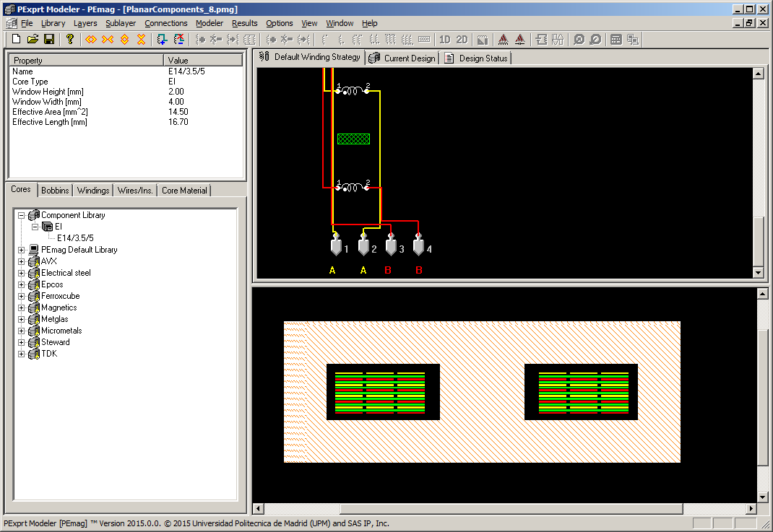The image size is (773, 532).
Task: Click the remove winding icon with red X
Action: (x=179, y=40)
